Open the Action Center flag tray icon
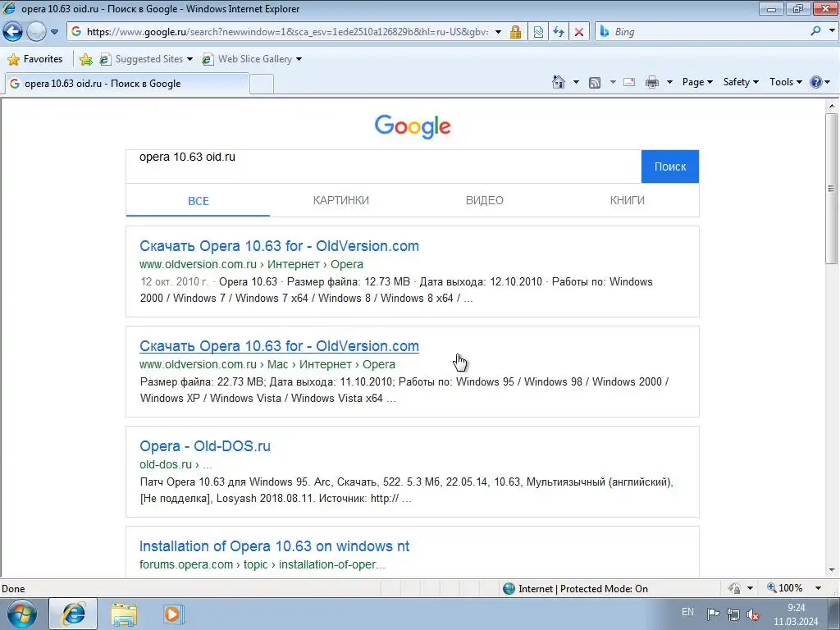 (x=713, y=614)
